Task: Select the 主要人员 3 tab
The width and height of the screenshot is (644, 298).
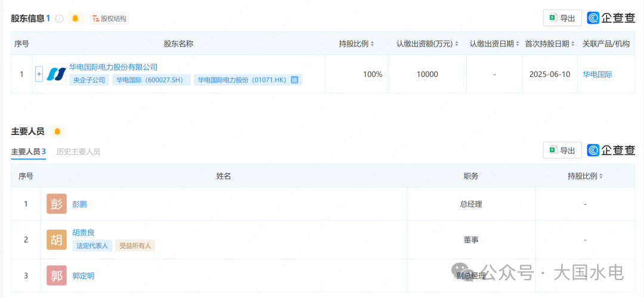Action: 29,152
